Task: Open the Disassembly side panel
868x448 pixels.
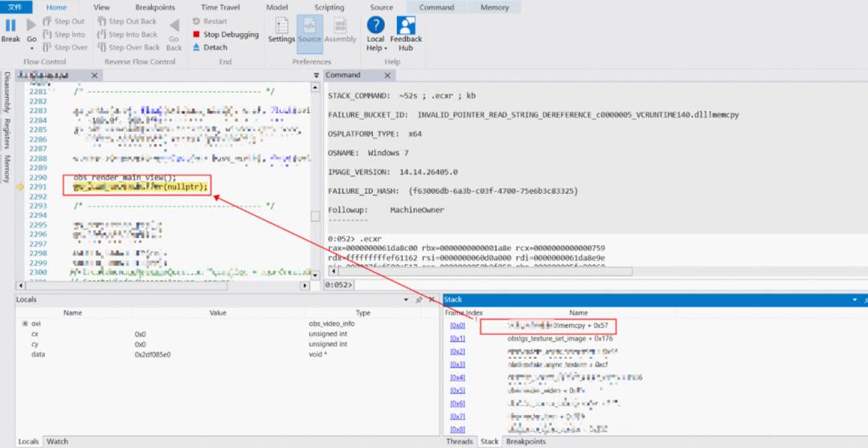Action: [x=7, y=93]
